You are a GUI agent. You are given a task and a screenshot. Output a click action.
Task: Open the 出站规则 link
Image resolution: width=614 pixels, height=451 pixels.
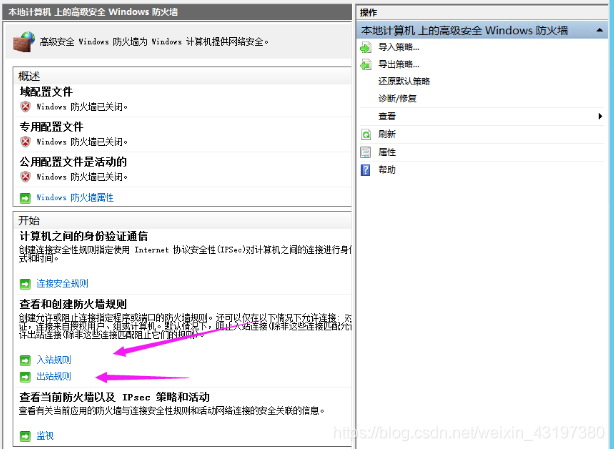pos(54,376)
